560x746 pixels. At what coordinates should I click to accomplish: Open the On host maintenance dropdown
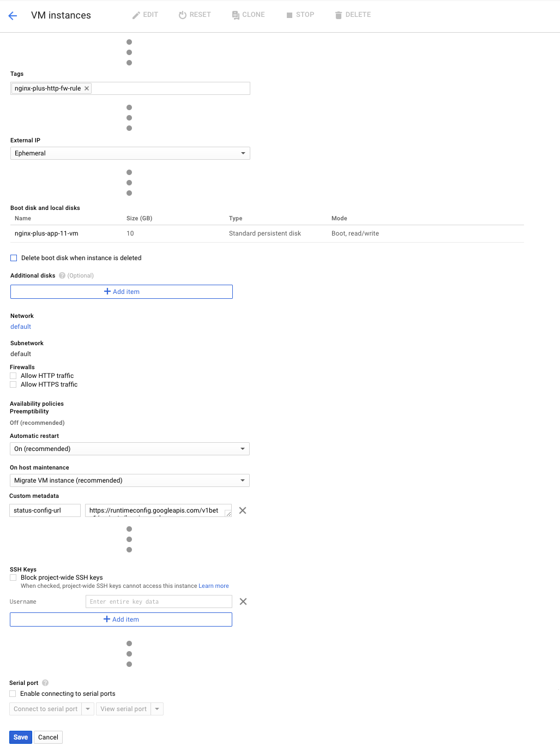[x=130, y=480]
